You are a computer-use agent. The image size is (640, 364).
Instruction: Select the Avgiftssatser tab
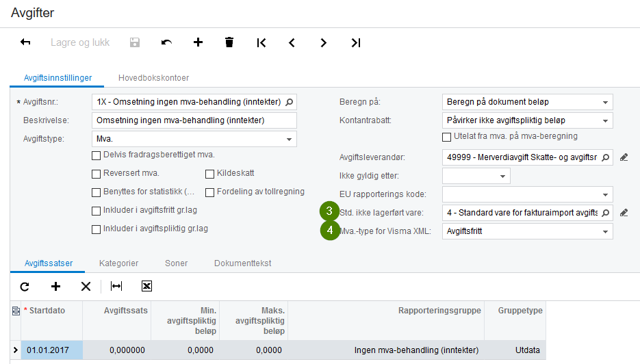[x=49, y=263]
